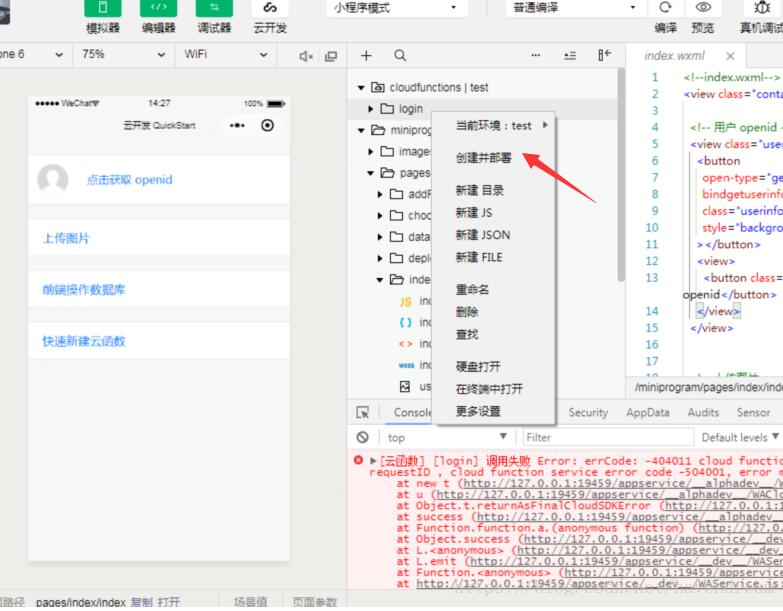Open the Default levels dropdown

click(740, 438)
